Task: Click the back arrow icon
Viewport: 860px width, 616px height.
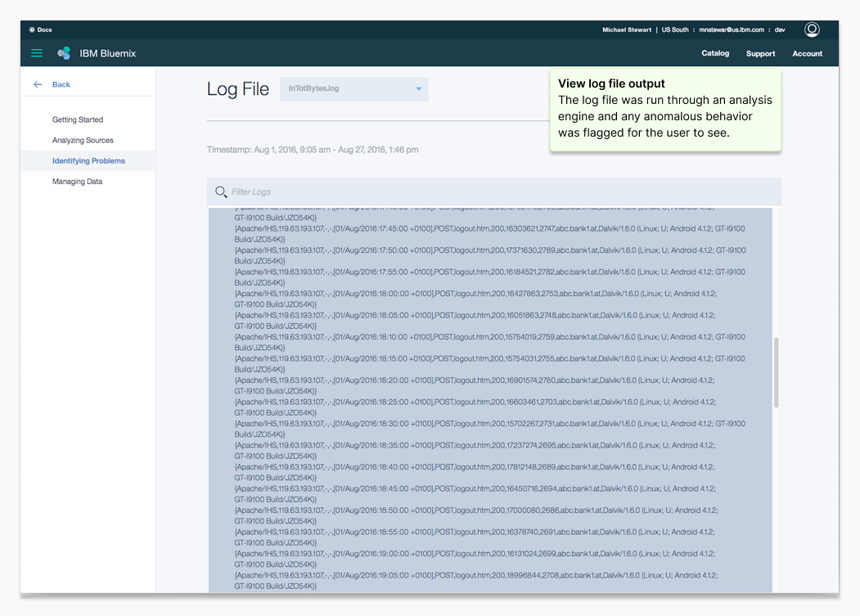Action: click(x=38, y=84)
